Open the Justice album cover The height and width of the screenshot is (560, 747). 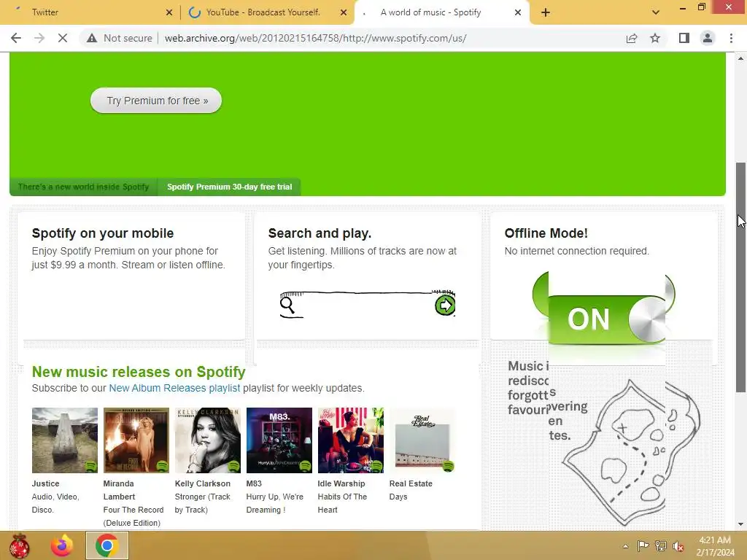pos(65,440)
